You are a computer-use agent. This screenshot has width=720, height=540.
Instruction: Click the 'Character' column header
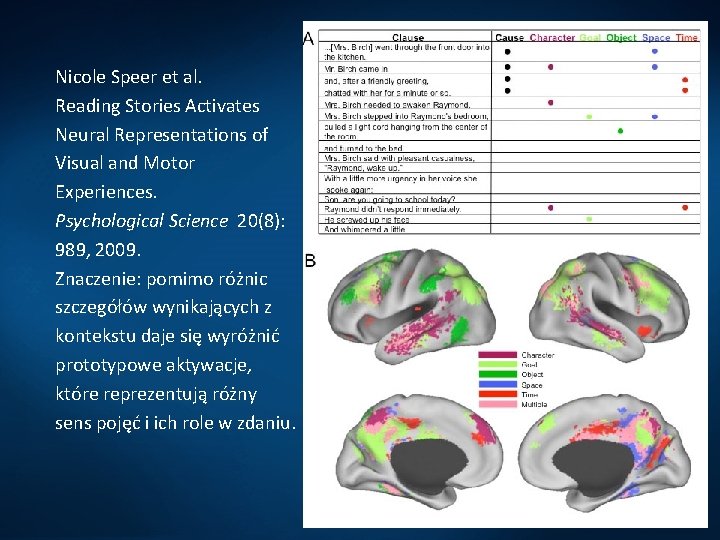(x=552, y=37)
